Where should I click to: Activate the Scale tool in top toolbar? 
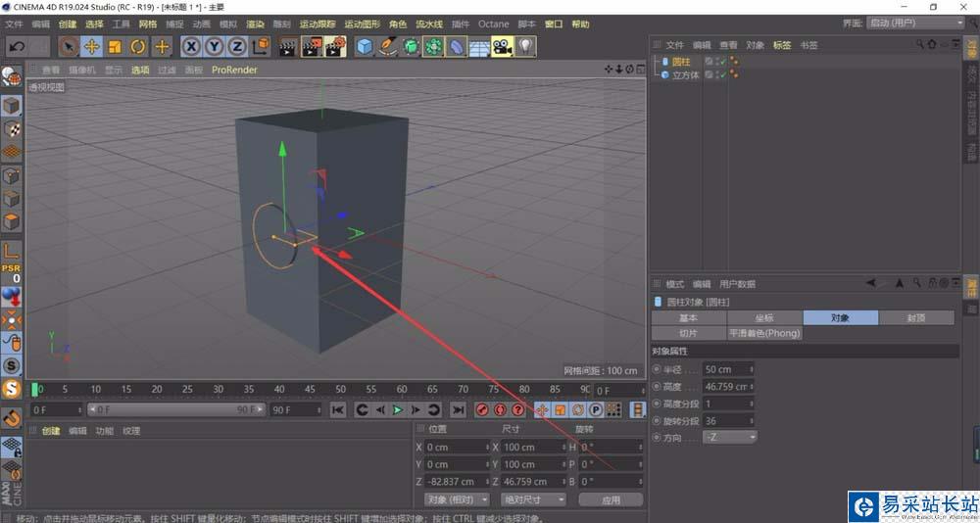coord(115,47)
